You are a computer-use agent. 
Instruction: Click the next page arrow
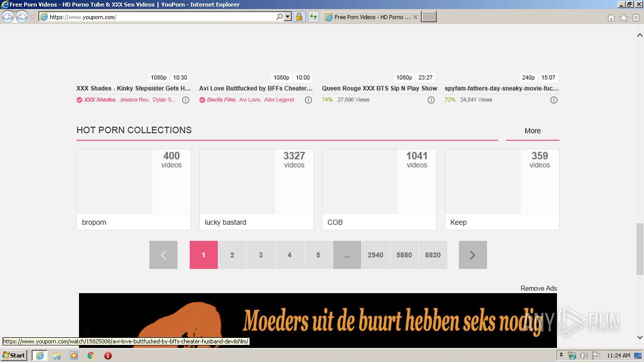click(473, 255)
